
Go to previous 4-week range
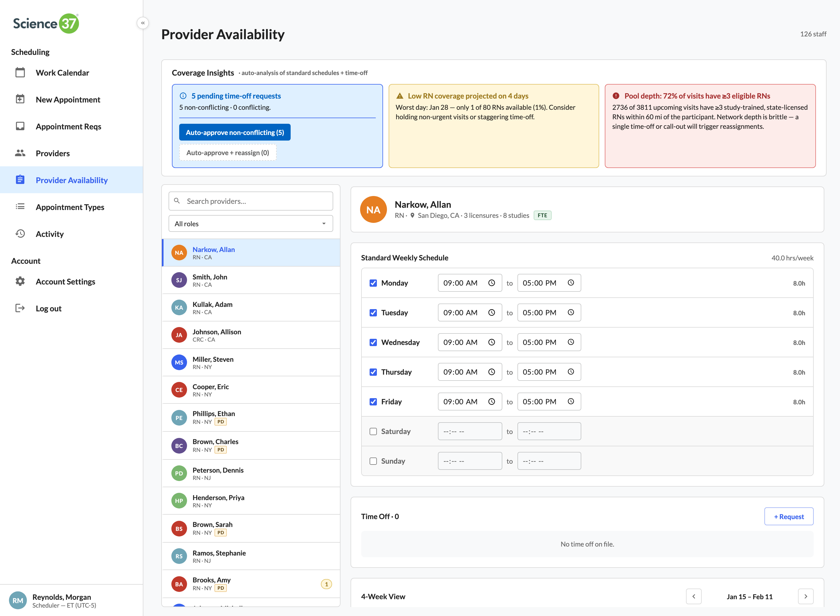coord(694,596)
